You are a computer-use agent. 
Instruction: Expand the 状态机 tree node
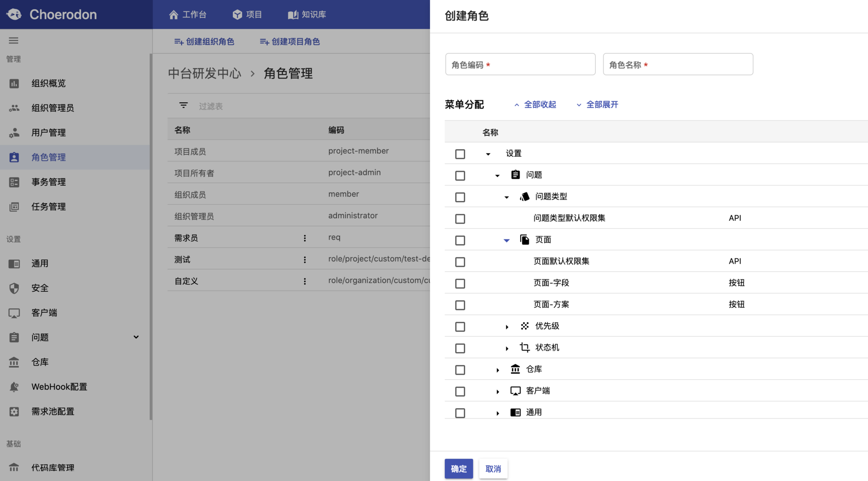(x=507, y=348)
